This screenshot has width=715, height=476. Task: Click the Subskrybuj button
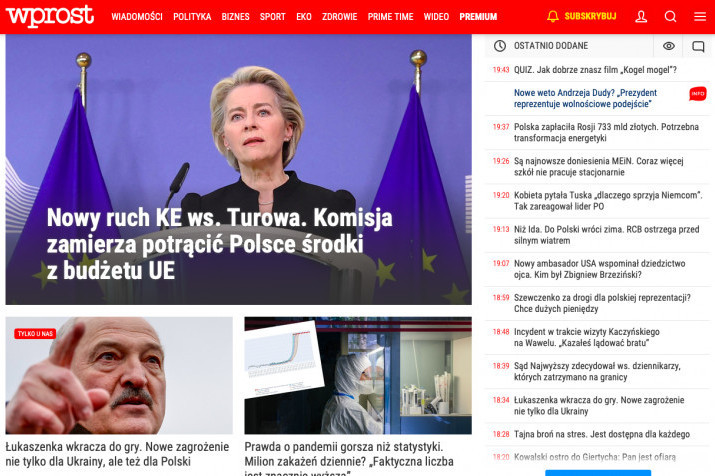click(590, 16)
